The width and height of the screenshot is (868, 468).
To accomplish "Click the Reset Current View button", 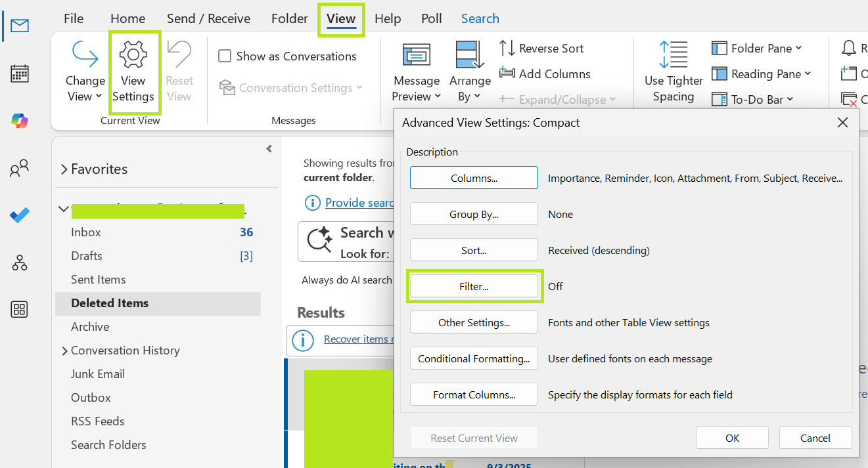I will (x=474, y=438).
